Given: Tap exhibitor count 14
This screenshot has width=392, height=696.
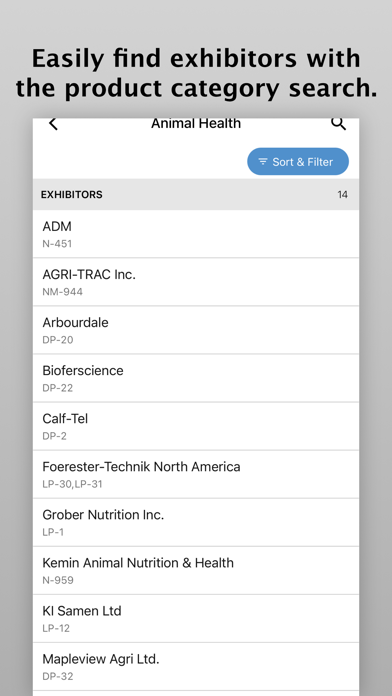Looking at the screenshot, I should click(342, 194).
